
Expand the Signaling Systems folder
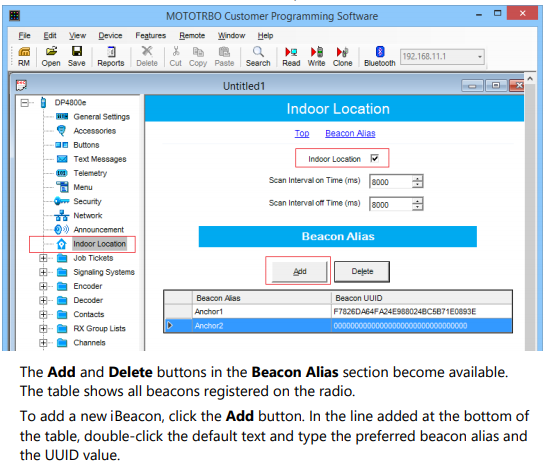[x=43, y=272]
